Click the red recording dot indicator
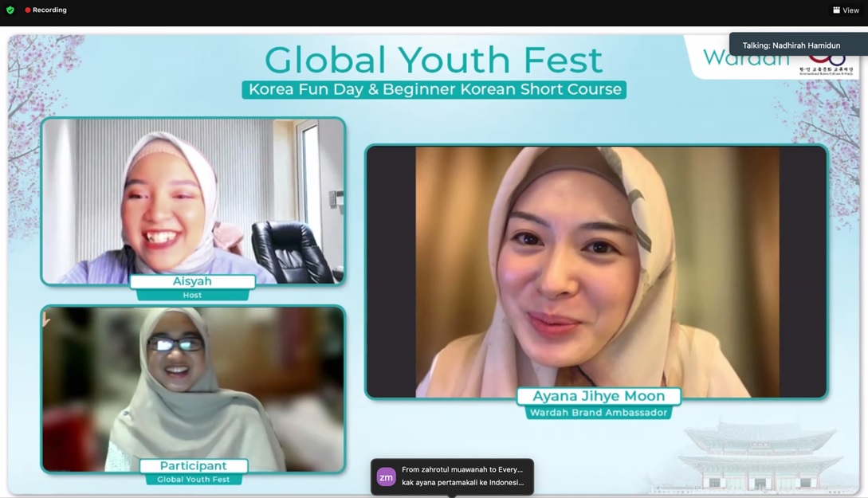Viewport: 868px width, 498px height. click(x=28, y=10)
